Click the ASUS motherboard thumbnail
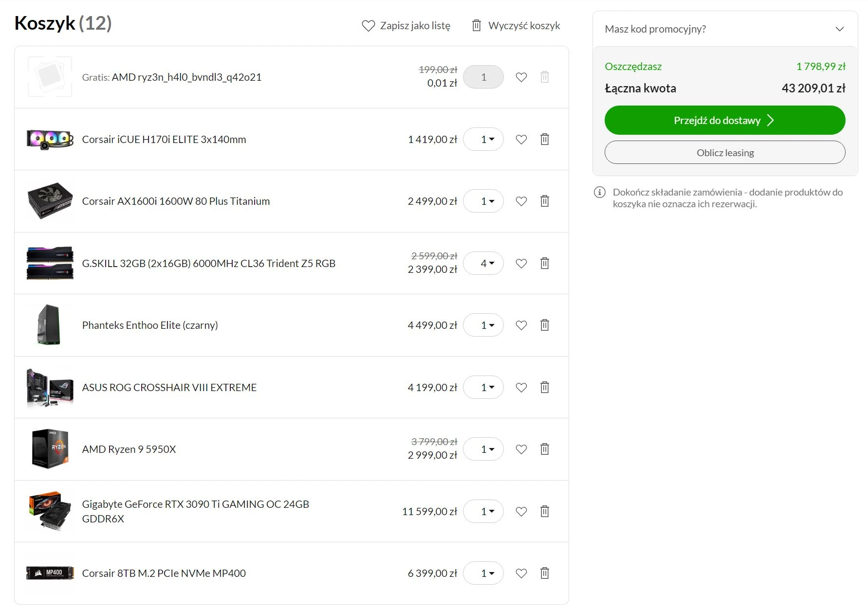This screenshot has width=868, height=609. pos(50,387)
